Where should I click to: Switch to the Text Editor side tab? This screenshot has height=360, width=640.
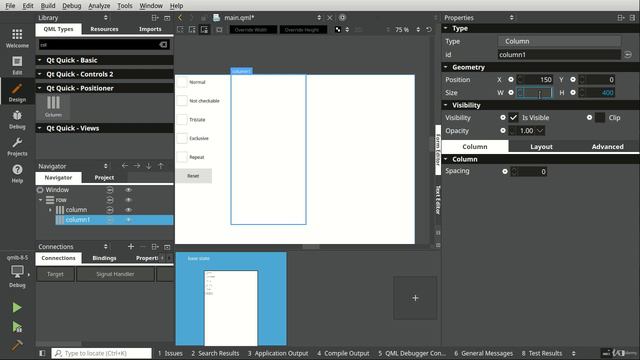tap(438, 200)
